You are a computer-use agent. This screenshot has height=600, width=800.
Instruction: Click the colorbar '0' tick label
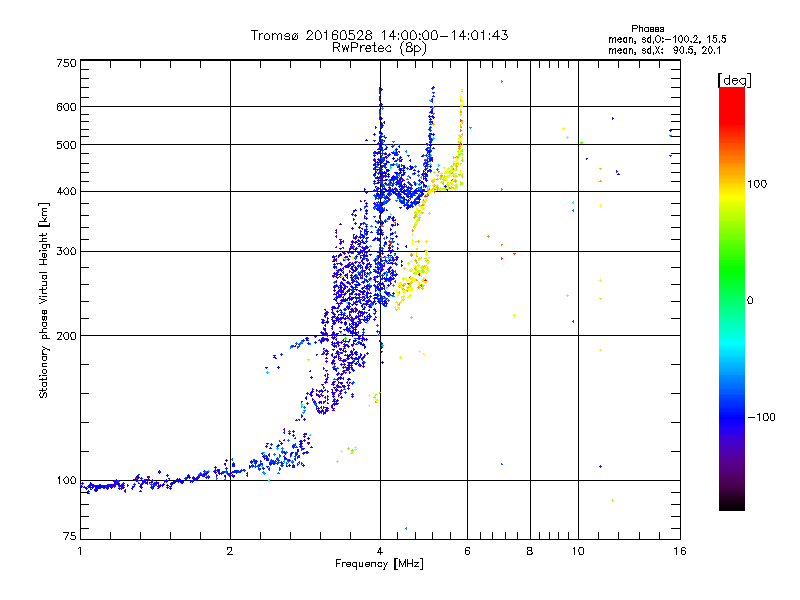(749, 300)
